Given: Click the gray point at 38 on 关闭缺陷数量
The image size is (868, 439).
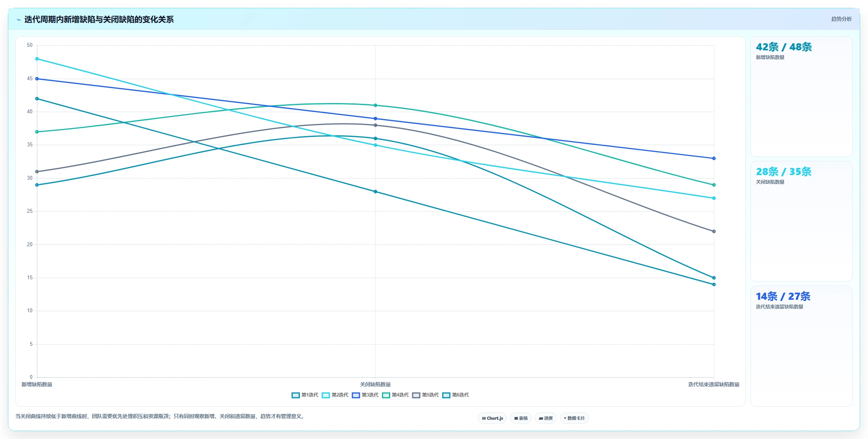Looking at the screenshot, I should click(375, 125).
